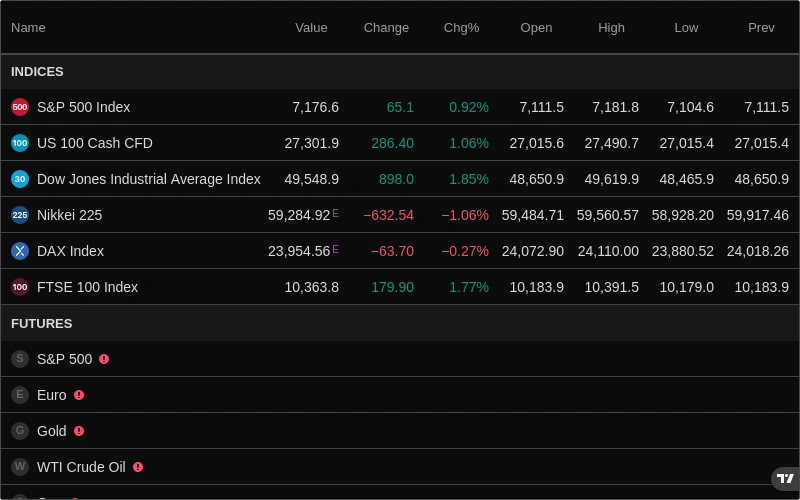Select the US 100 change 286.40
The width and height of the screenshot is (800, 500).
coord(392,143)
